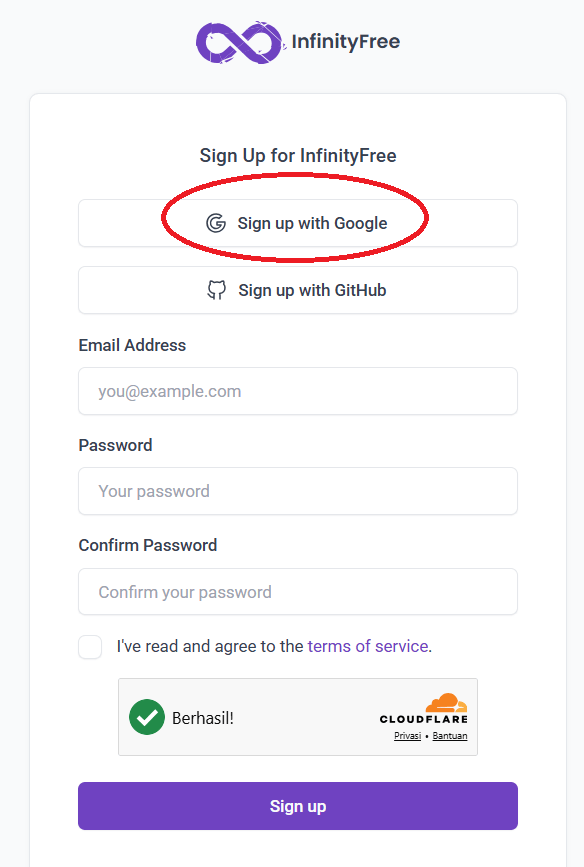Click the Google G icon
Screen dimensions: 584x867
(216, 223)
